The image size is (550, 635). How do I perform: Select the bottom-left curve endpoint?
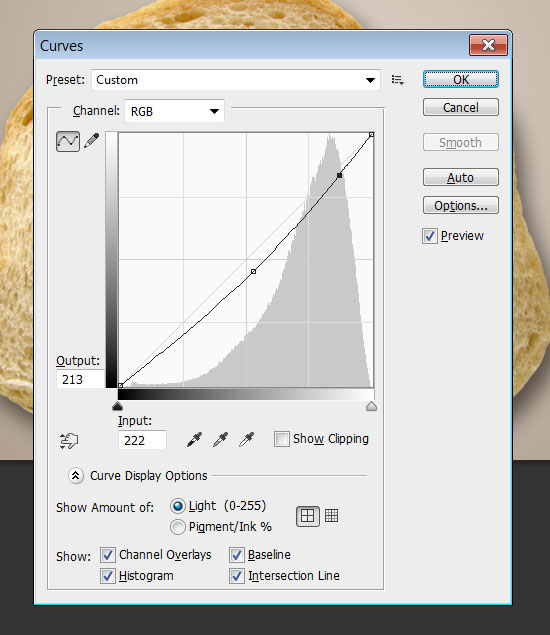[120, 386]
